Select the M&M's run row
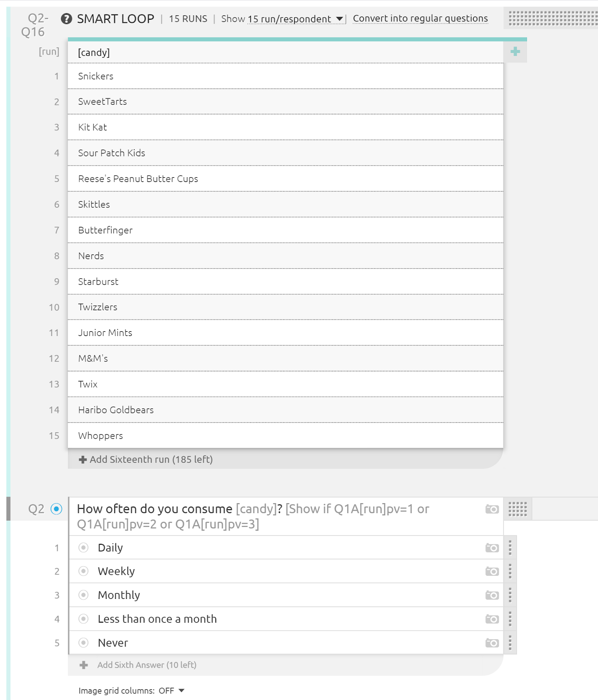The image size is (598, 700). [x=285, y=359]
